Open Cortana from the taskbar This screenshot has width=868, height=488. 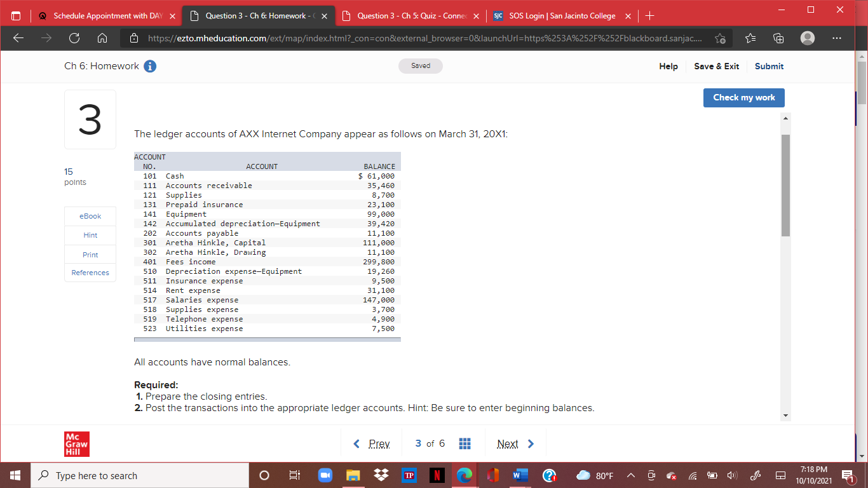tap(264, 475)
